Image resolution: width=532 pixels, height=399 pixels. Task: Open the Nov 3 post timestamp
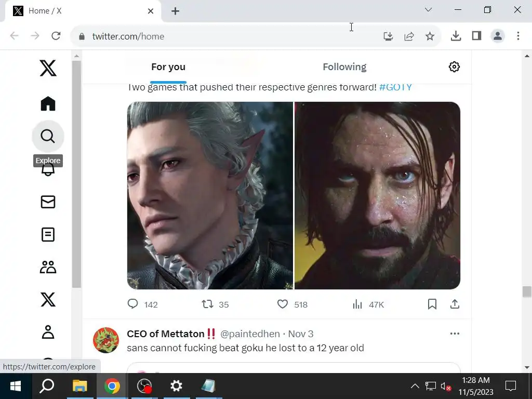tap(301, 334)
